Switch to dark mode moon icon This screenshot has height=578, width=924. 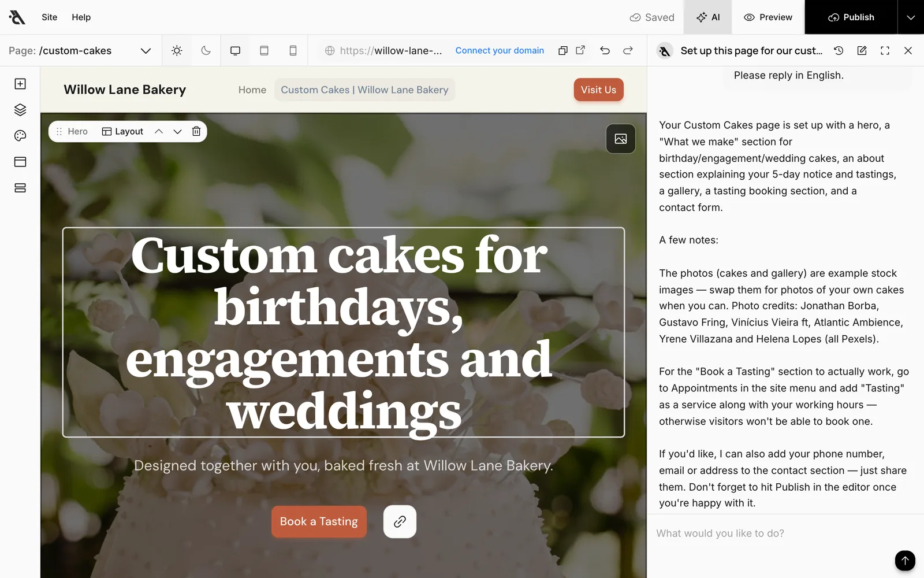pyautogui.click(x=206, y=51)
